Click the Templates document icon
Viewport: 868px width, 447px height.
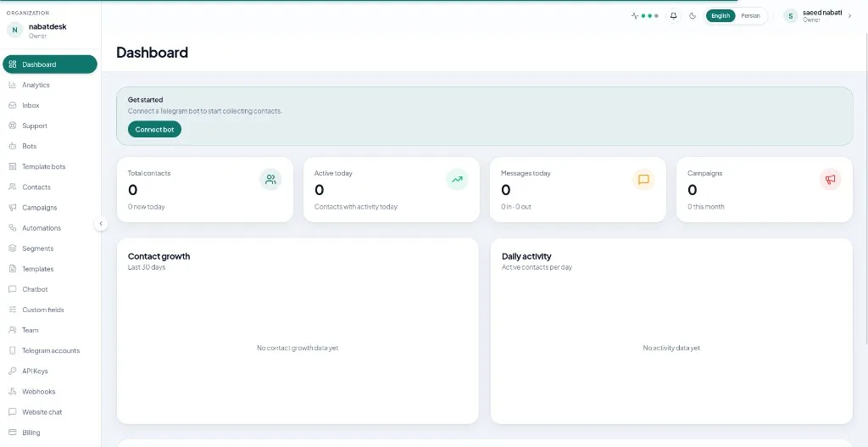click(13, 269)
